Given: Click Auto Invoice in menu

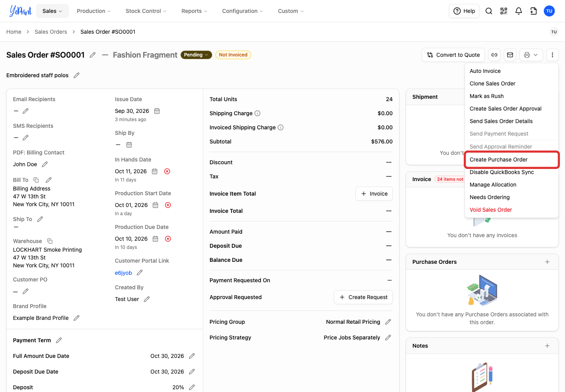Looking at the screenshot, I should point(512,71).
